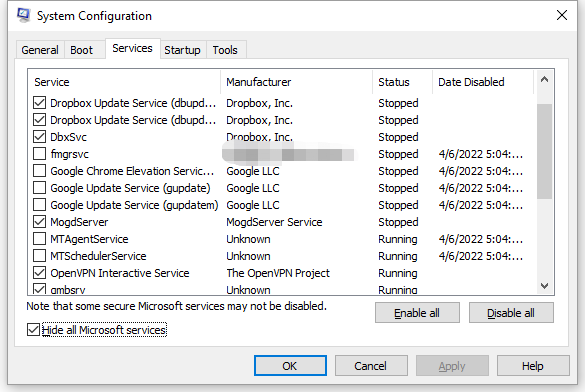Select the MTSchedulerService service name
Viewport: 585px width, 392px height.
coord(98,256)
